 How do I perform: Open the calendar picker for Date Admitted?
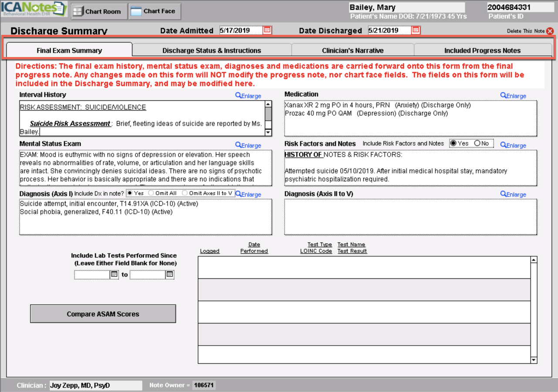[x=267, y=30]
